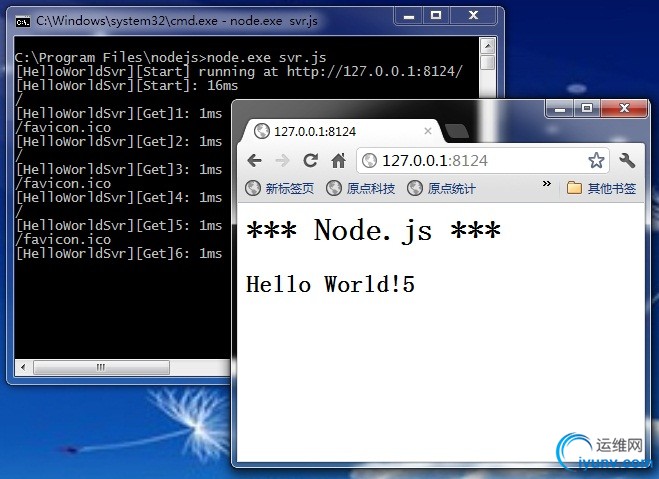
Task: Click the '*** Node.js ***' heading text
Action: (x=374, y=231)
